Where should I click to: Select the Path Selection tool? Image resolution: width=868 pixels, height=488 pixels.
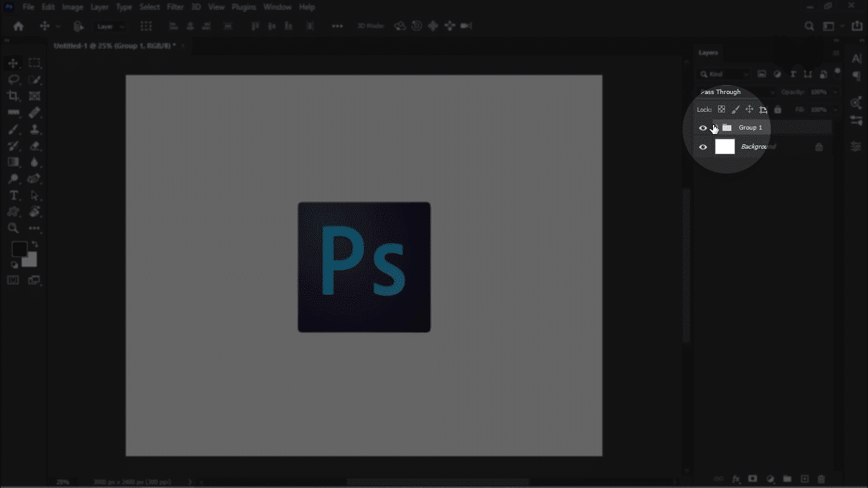coord(34,195)
